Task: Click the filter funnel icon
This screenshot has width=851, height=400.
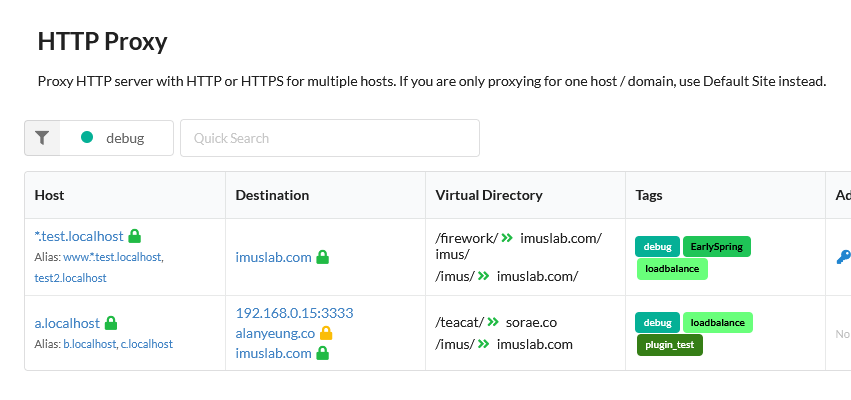Action: 42,138
